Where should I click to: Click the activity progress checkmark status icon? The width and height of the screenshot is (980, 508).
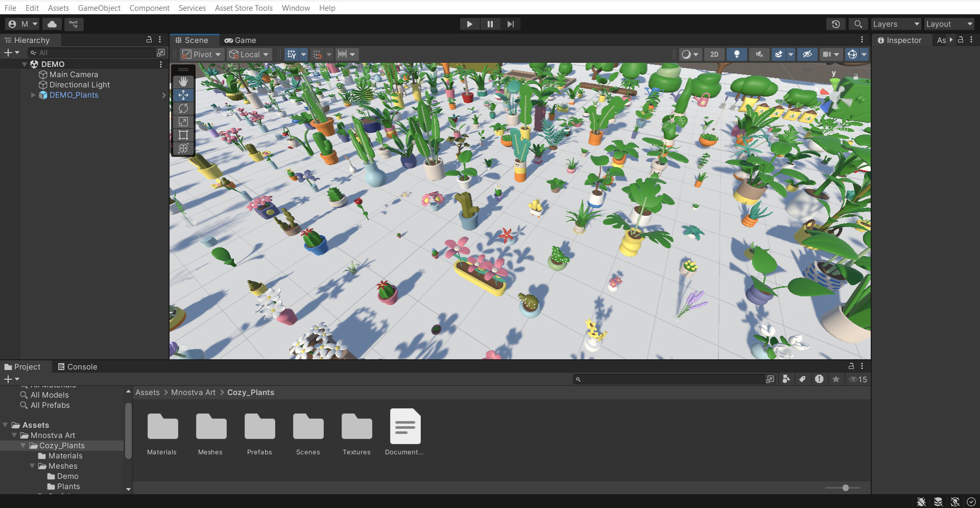click(971, 502)
